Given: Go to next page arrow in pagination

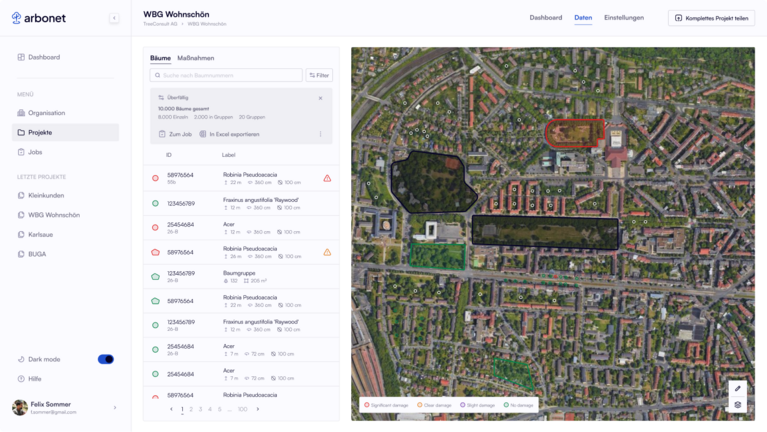Looking at the screenshot, I should coord(258,409).
